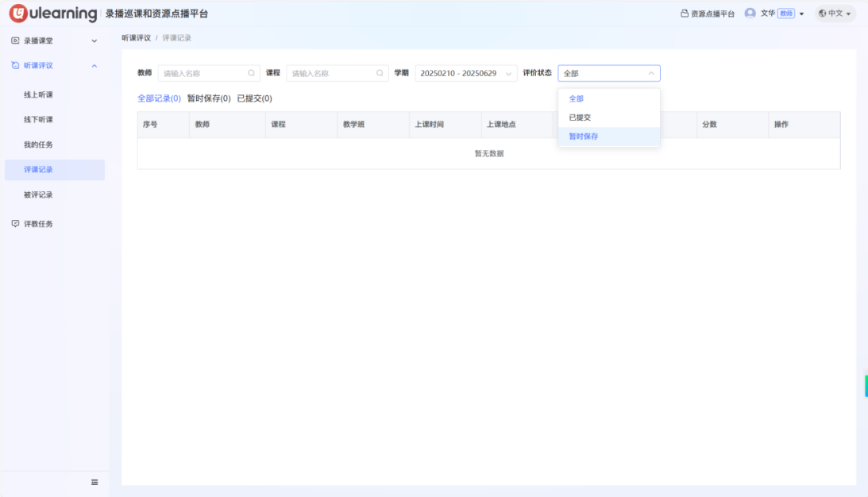Open the 中文 language dropdown
The height and width of the screenshot is (497, 868).
coord(835,13)
